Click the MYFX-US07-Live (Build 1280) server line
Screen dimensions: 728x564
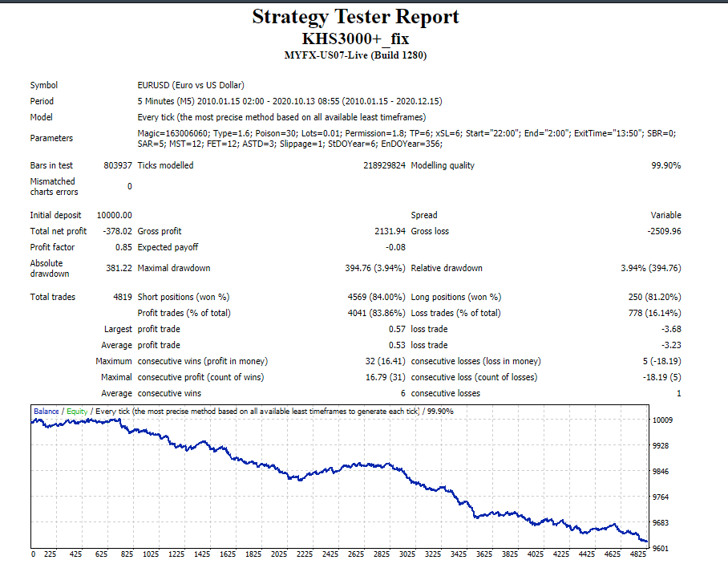(x=356, y=55)
